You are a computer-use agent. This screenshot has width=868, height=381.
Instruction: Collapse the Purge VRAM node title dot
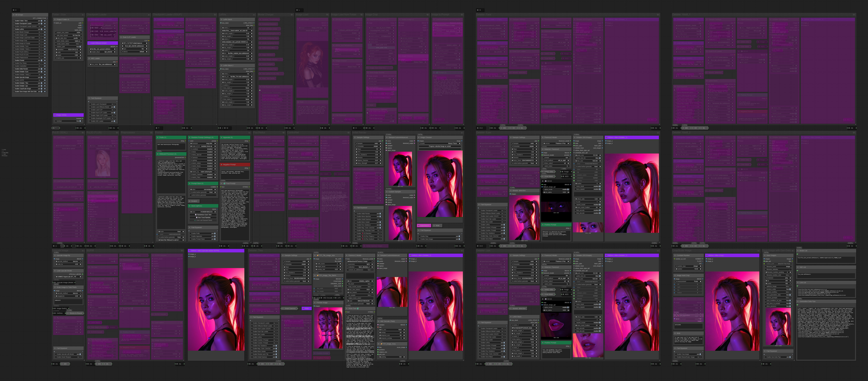point(55,115)
